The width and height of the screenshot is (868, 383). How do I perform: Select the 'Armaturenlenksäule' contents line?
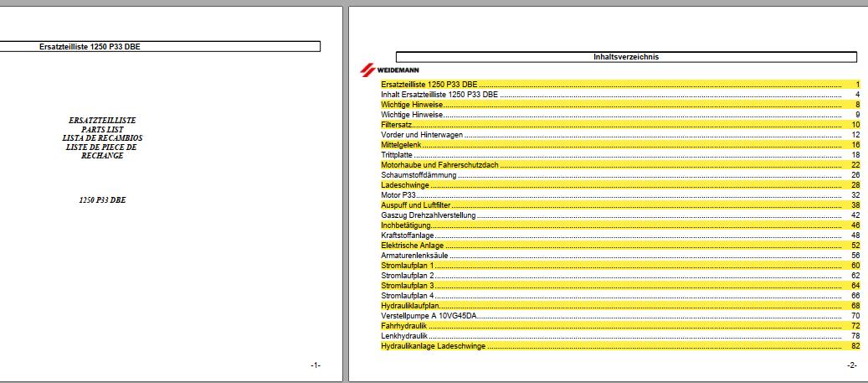pyautogui.click(x=620, y=256)
